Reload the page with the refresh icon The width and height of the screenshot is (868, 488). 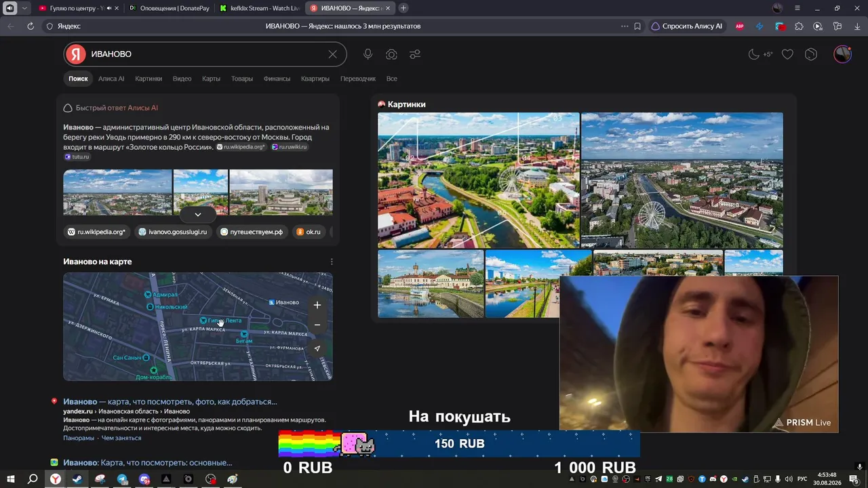(x=31, y=26)
